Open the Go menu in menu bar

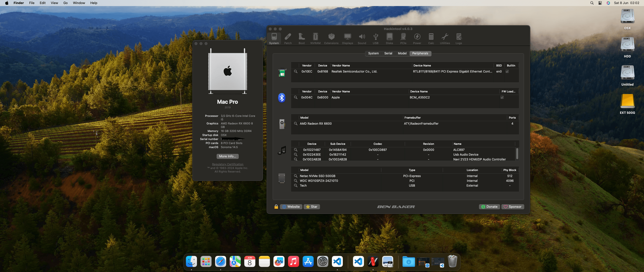[x=65, y=3]
